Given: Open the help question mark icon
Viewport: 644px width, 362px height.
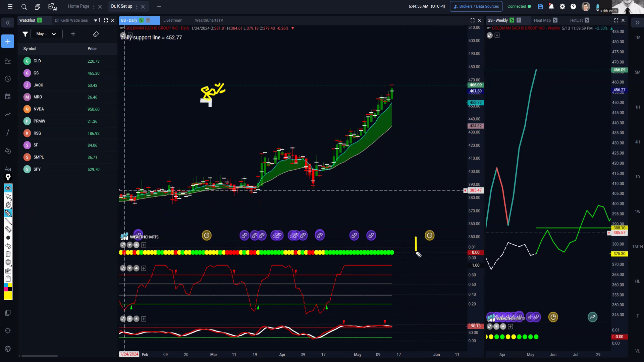Looking at the screenshot, I should pyautogui.click(x=573, y=6).
